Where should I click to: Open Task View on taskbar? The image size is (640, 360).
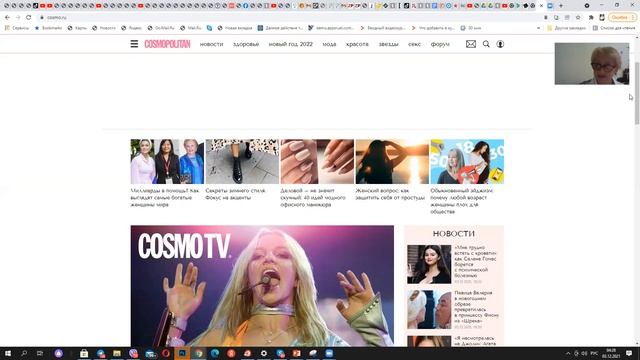tap(40, 353)
